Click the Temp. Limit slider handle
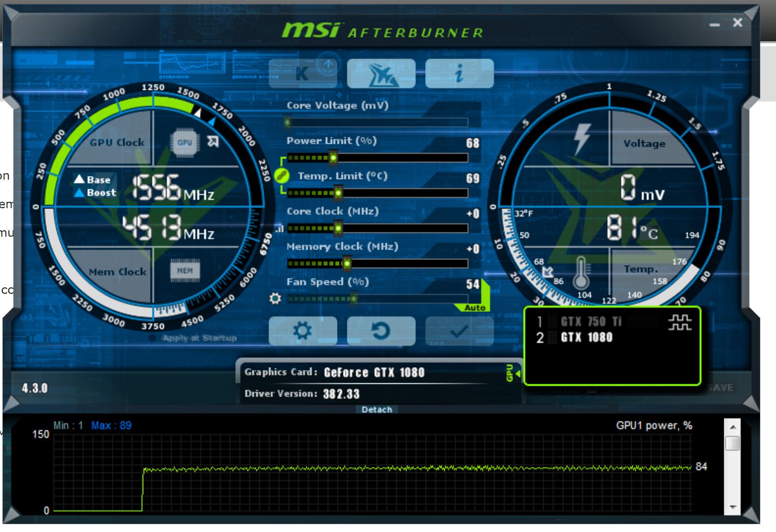Image resolution: width=776 pixels, height=532 pixels. click(x=338, y=193)
